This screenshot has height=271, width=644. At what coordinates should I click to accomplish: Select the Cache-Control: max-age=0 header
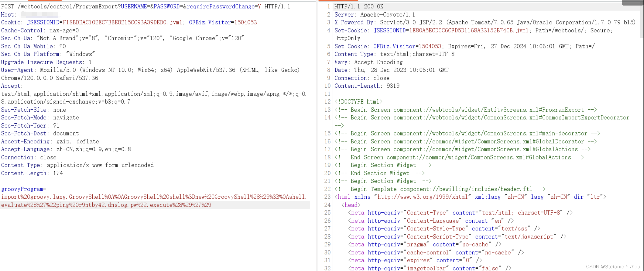[x=40, y=30]
